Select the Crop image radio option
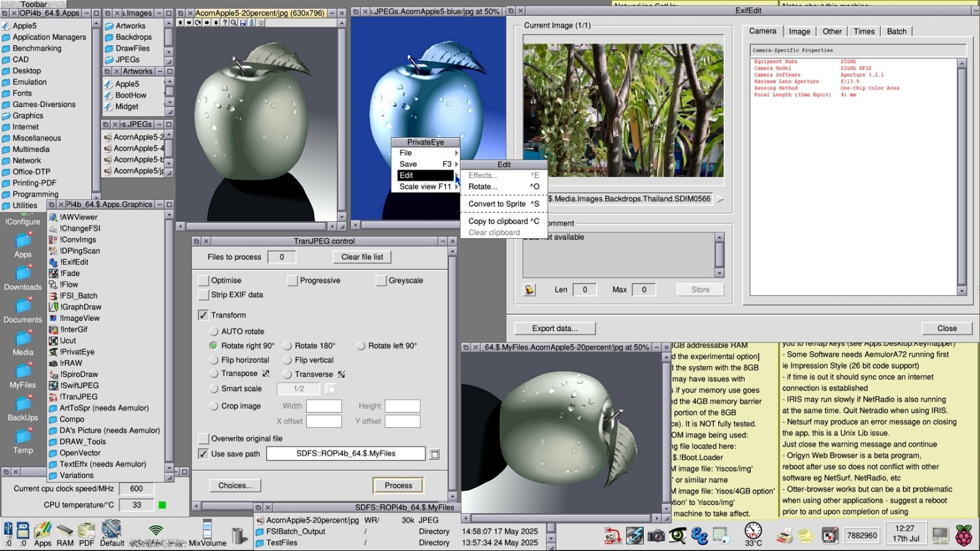 click(x=214, y=406)
